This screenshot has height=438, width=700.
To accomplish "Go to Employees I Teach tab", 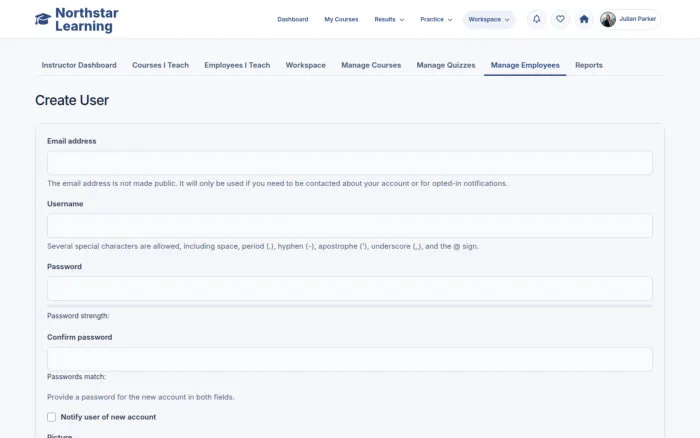I will pyautogui.click(x=237, y=65).
